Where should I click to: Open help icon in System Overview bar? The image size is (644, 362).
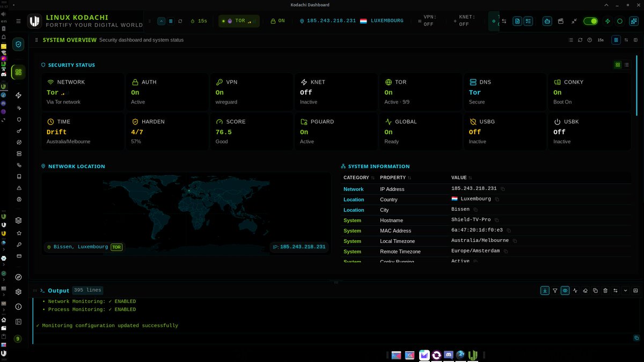(x=589, y=40)
